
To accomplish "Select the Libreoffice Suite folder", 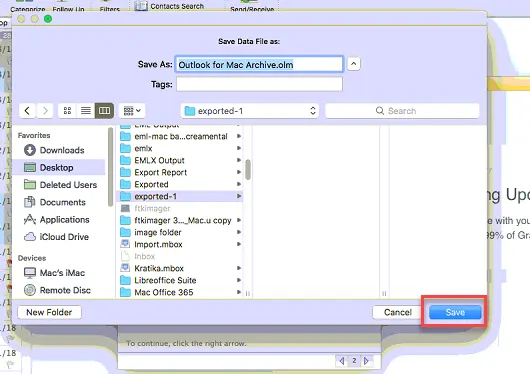I will tap(180, 280).
